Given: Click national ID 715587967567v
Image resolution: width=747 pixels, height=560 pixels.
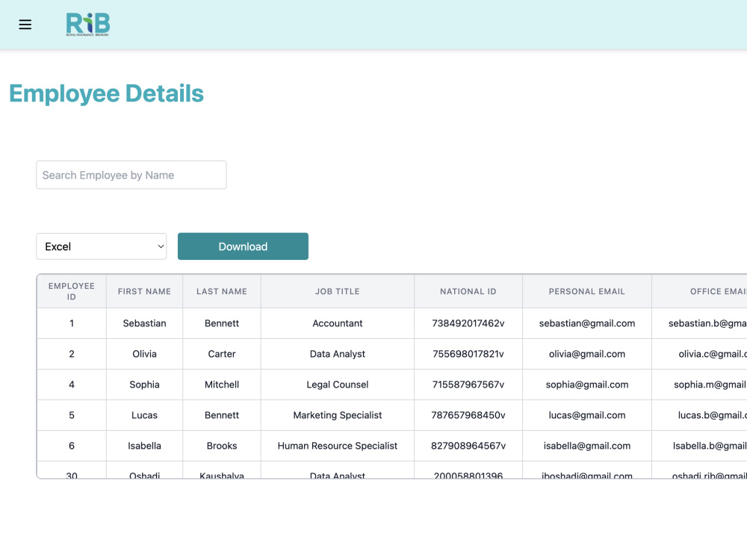Looking at the screenshot, I should [468, 385].
